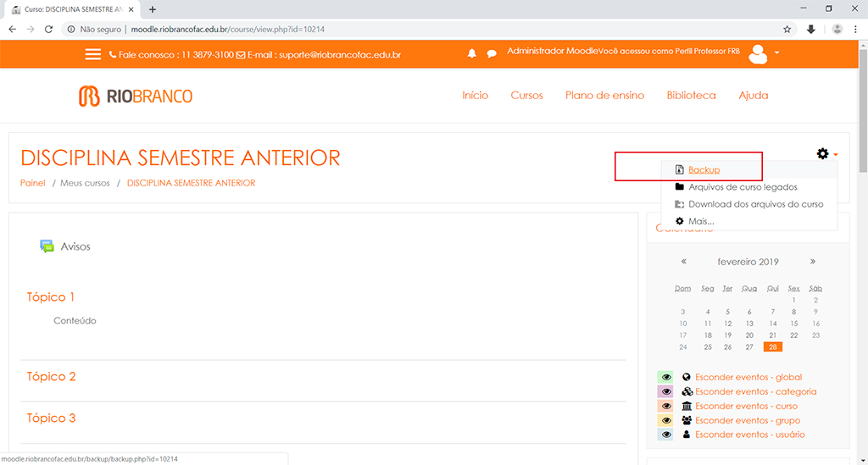Click the Backup file icon in menu

[680, 169]
